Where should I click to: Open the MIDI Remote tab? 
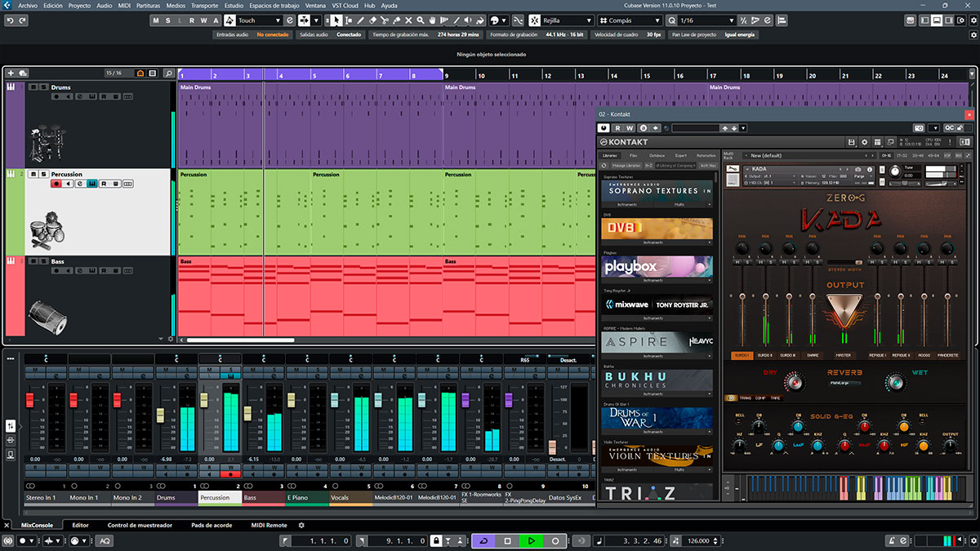[x=269, y=525]
